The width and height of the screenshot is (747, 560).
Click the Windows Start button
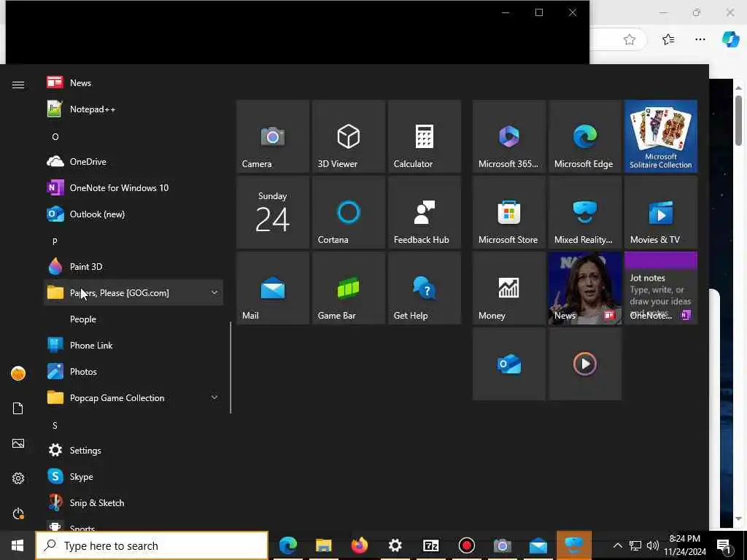[18, 545]
